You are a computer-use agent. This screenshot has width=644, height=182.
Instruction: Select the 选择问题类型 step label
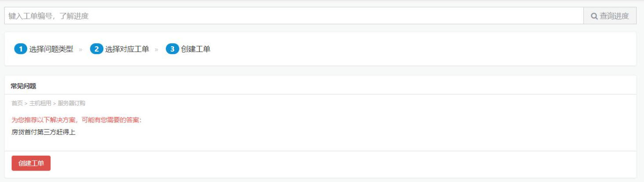pos(51,49)
